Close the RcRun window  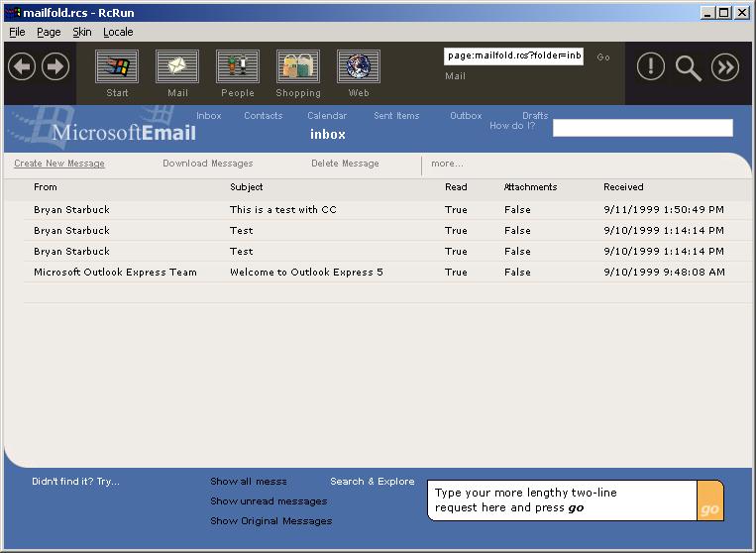click(x=742, y=13)
